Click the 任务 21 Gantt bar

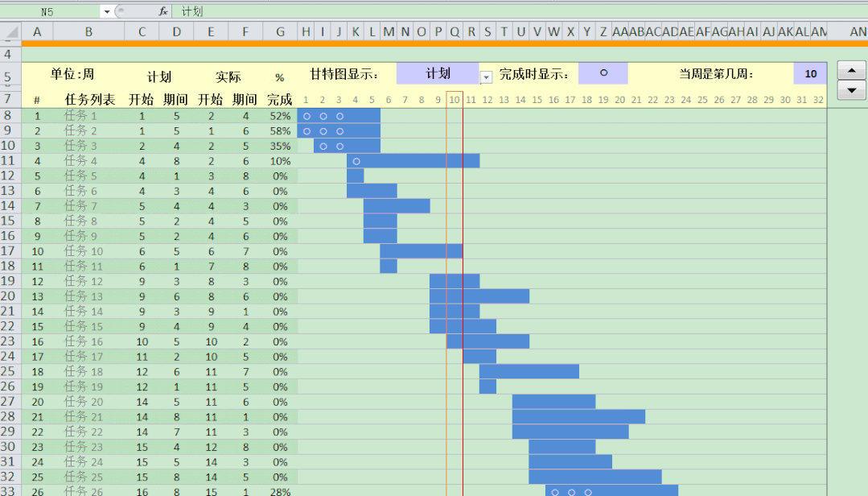(x=578, y=417)
